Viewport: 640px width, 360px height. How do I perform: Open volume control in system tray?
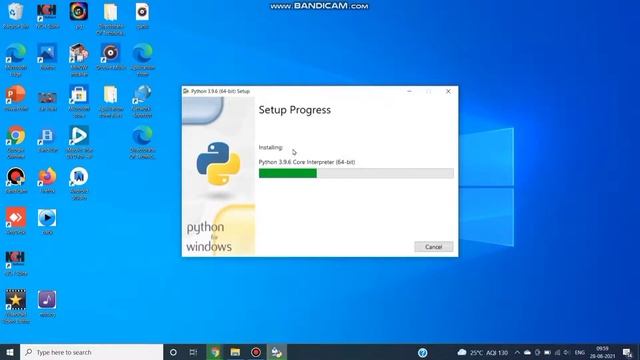[x=567, y=352]
